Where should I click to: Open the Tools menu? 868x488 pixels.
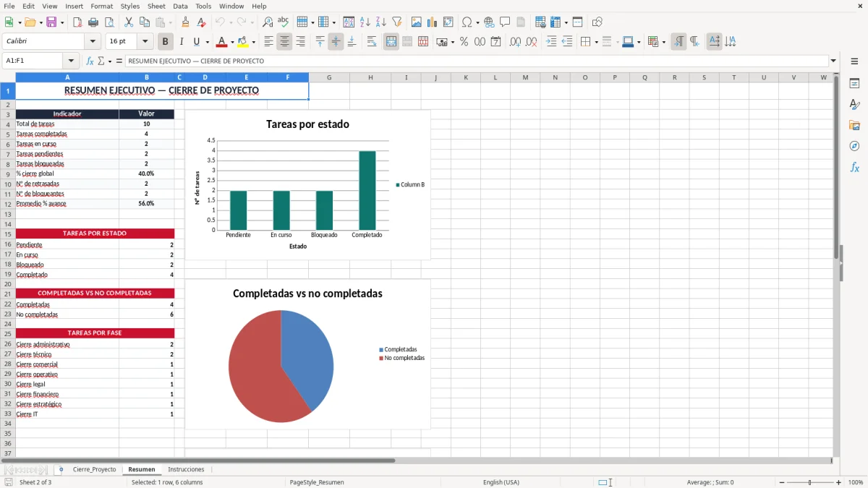pos(203,6)
